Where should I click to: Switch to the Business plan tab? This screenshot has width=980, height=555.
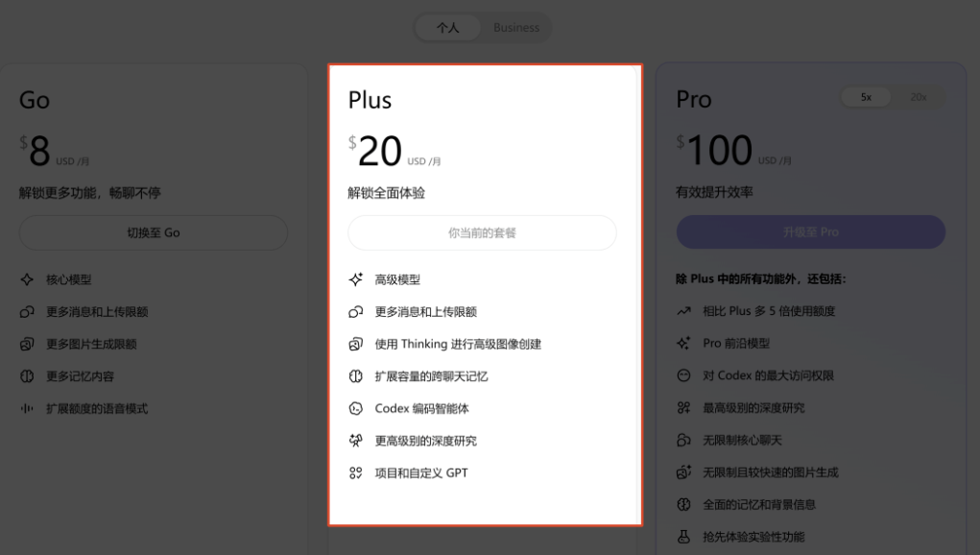coord(516,28)
